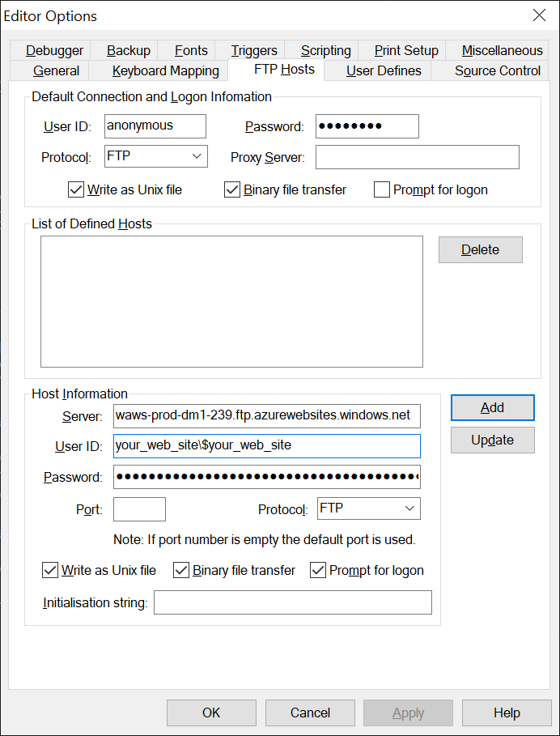
Task: Click the default Password field
Action: (x=367, y=126)
